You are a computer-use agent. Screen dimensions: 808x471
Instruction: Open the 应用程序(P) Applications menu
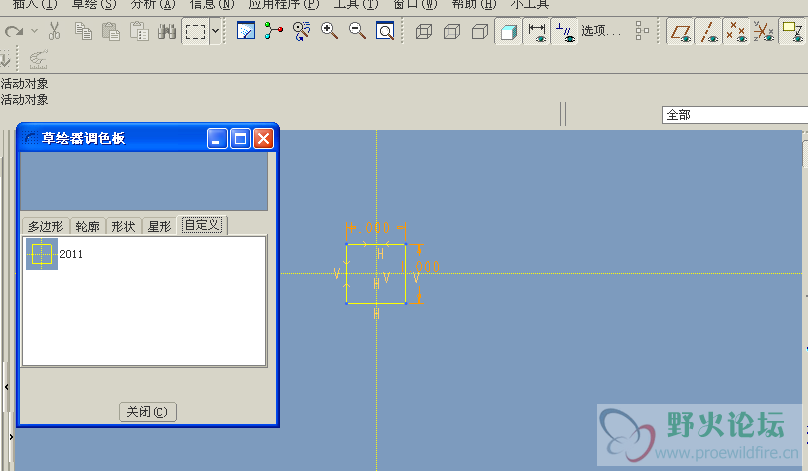pos(283,5)
